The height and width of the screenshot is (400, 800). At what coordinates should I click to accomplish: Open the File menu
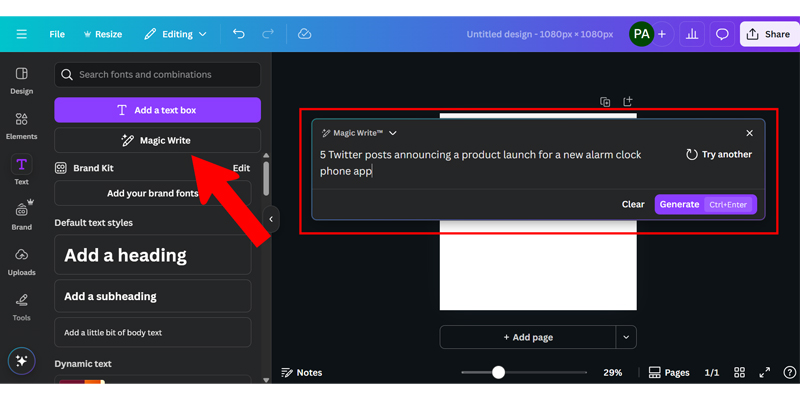[57, 34]
